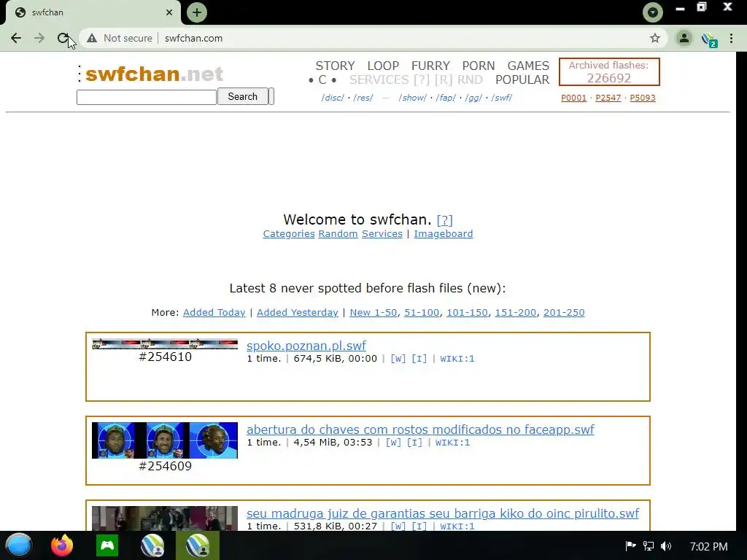Open the /gg/ board link
Viewport: 747px width, 560px height.
pyautogui.click(x=473, y=98)
